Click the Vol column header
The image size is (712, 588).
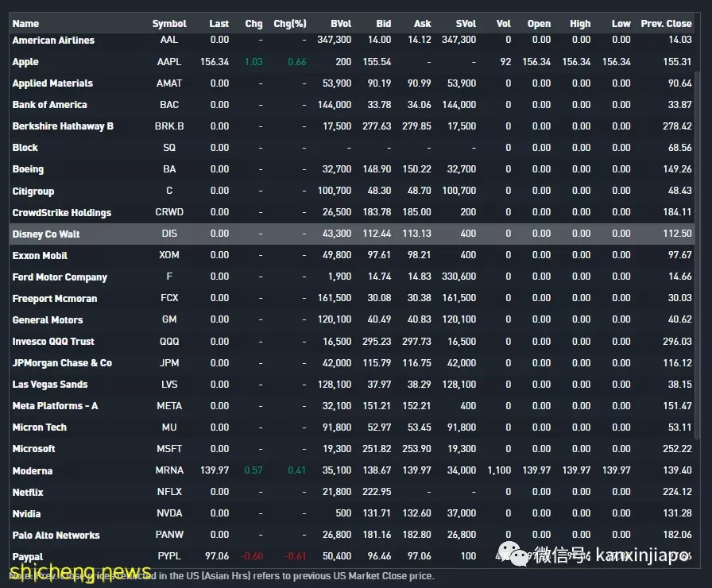coord(504,24)
